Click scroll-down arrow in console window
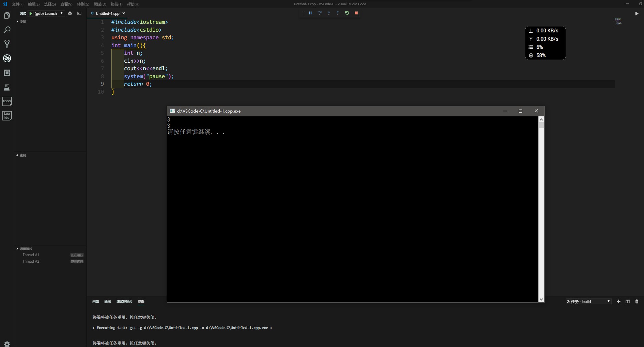This screenshot has height=347, width=644. [x=541, y=299]
